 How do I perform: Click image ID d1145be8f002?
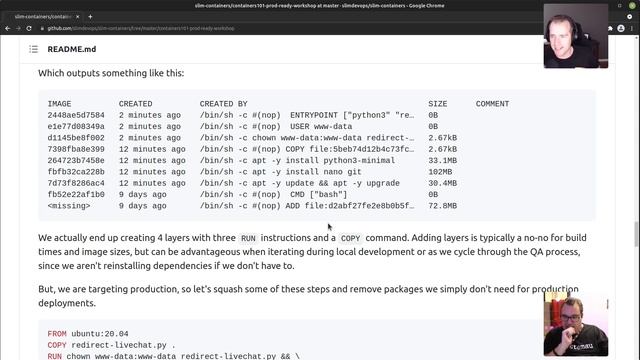76,138
